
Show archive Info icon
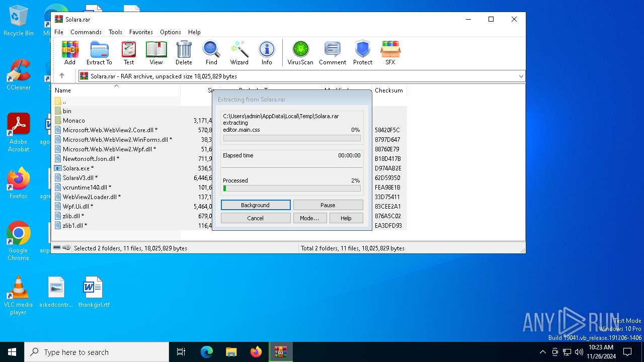267,53
